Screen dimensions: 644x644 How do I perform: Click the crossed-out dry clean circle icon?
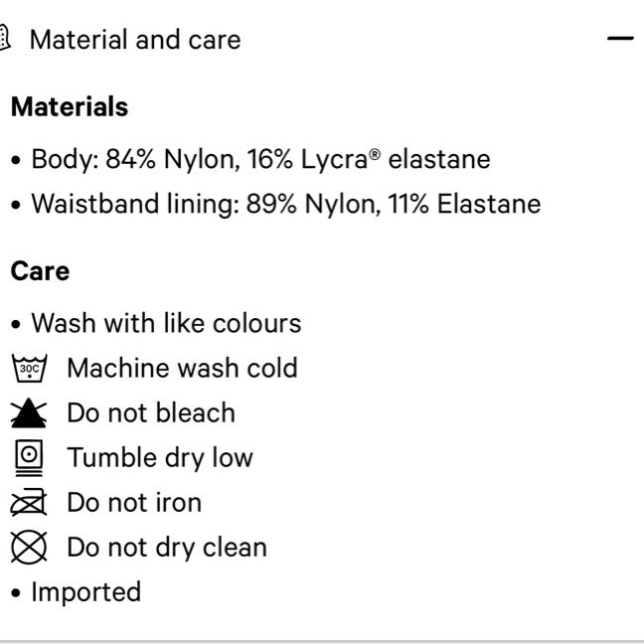pos(29,547)
